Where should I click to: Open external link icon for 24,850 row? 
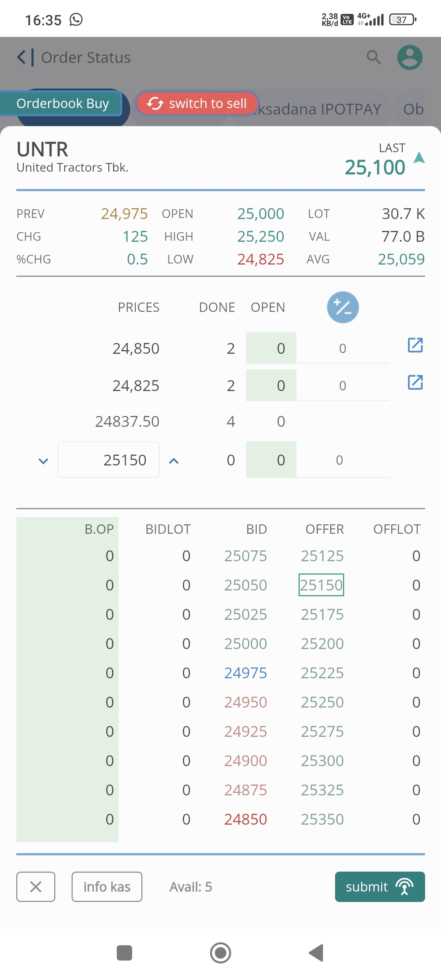point(415,345)
